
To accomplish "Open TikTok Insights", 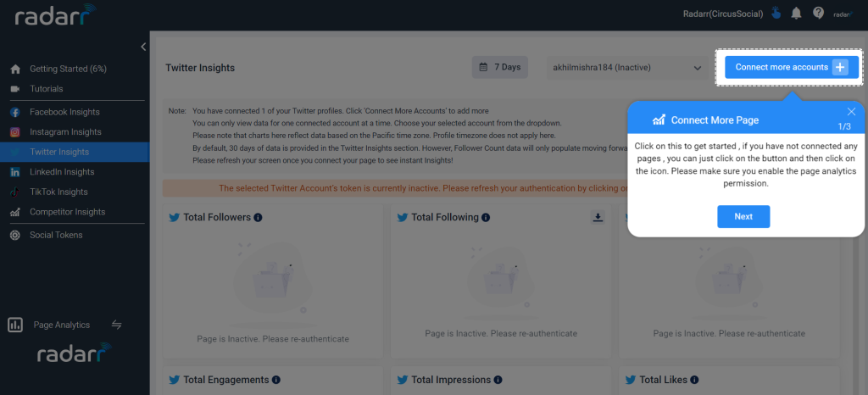I will (58, 192).
